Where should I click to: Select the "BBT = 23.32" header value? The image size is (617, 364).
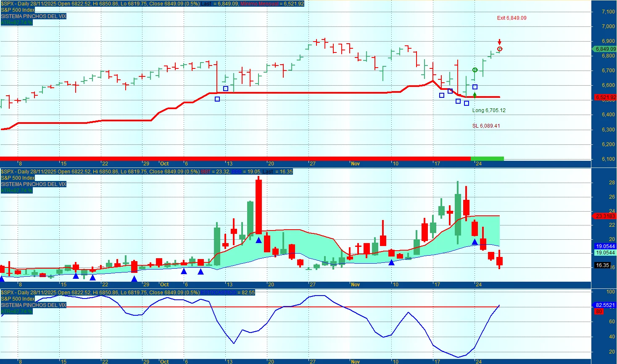(216, 172)
